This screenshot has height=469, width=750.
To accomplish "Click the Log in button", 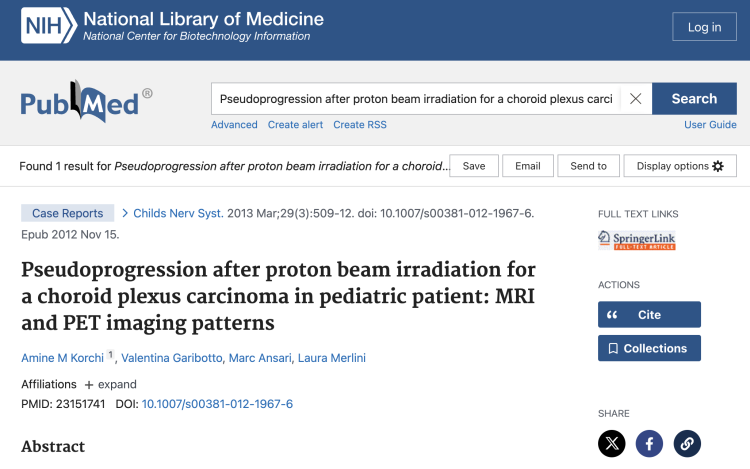I will coord(704,27).
